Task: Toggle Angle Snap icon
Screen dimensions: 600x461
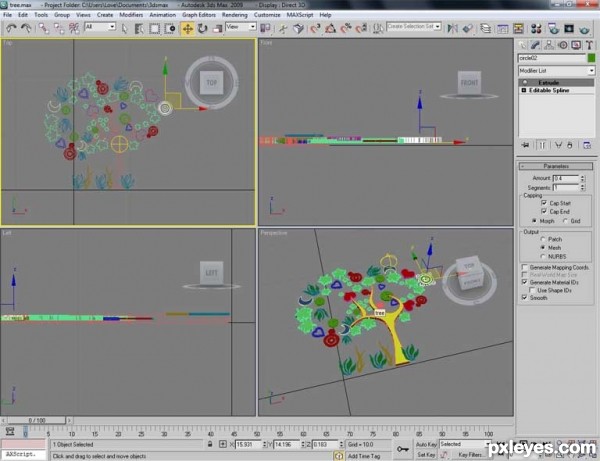Action: [330, 28]
